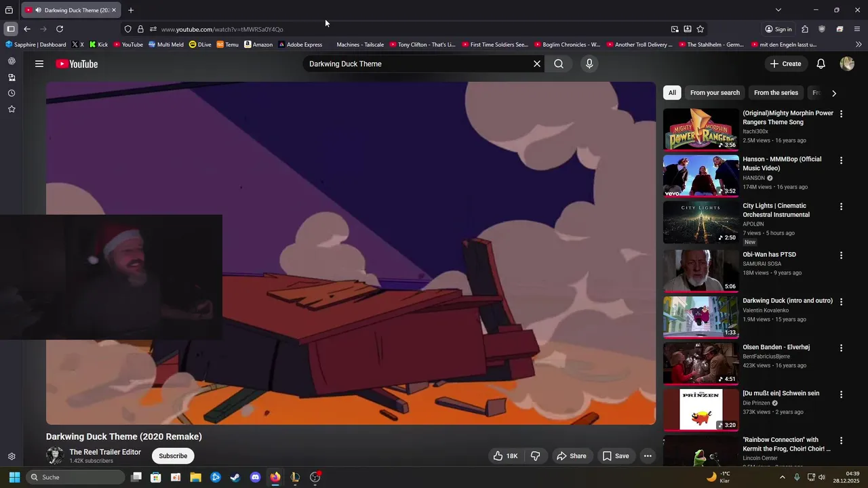Show more filter chips with right arrow

[x=834, y=93]
